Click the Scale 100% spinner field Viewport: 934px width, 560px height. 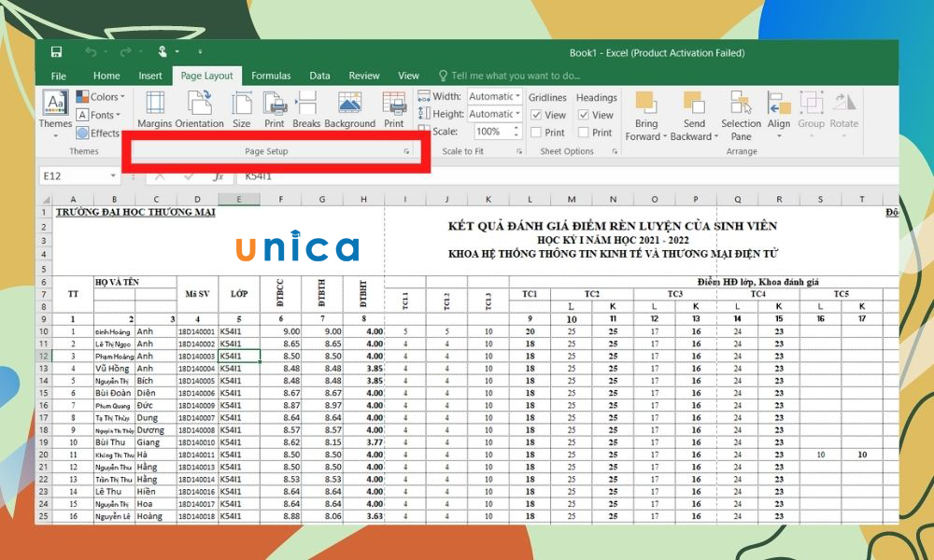click(x=498, y=132)
